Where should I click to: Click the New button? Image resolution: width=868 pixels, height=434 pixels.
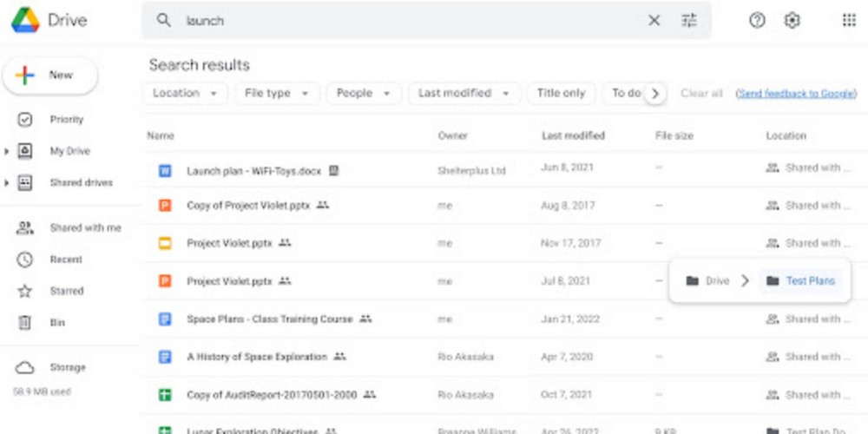[50, 76]
